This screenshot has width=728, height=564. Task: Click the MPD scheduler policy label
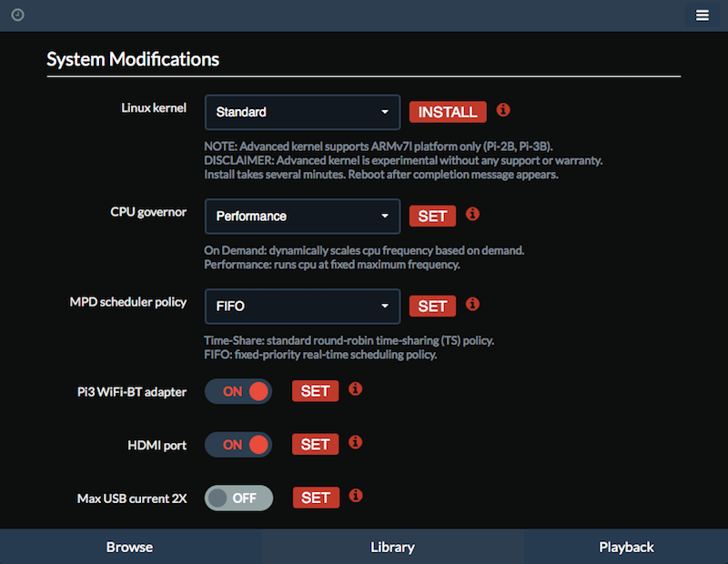pos(128,302)
